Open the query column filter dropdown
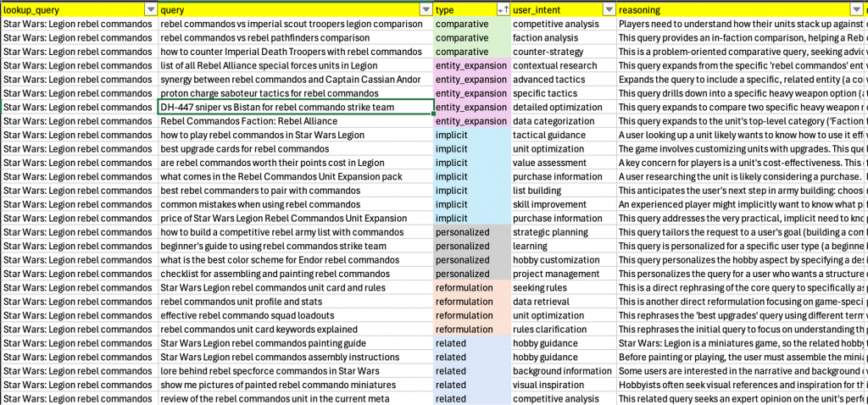The height and width of the screenshot is (405, 868). 426,9
